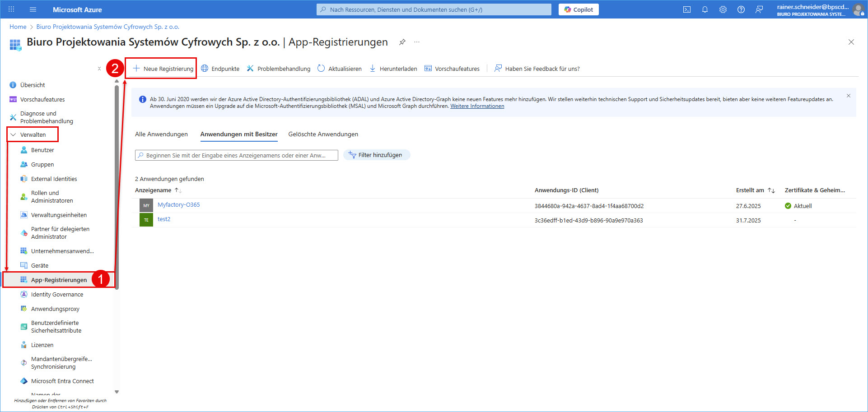
Task: Open Geräte in the side menu
Action: pos(40,265)
